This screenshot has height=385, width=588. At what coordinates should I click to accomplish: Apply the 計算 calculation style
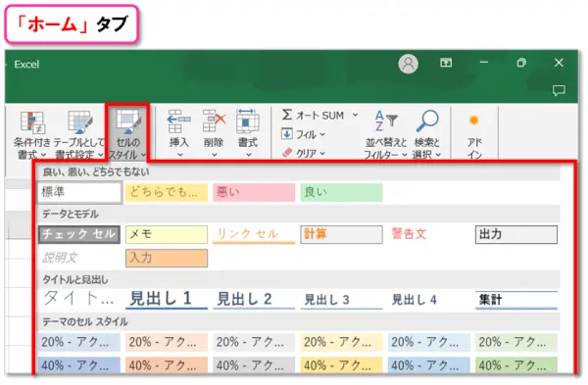coord(341,234)
